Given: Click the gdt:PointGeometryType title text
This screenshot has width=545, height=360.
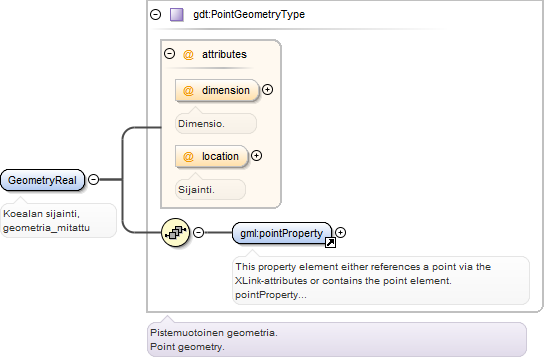Looking at the screenshot, I should tap(249, 15).
